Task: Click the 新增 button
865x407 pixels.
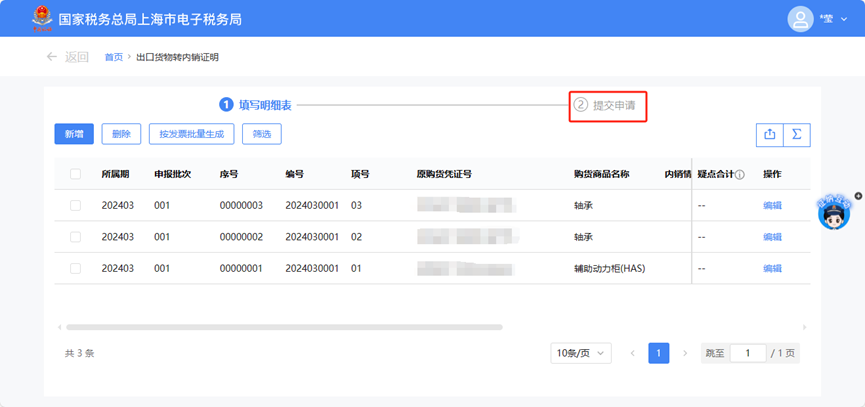Action: coord(74,134)
